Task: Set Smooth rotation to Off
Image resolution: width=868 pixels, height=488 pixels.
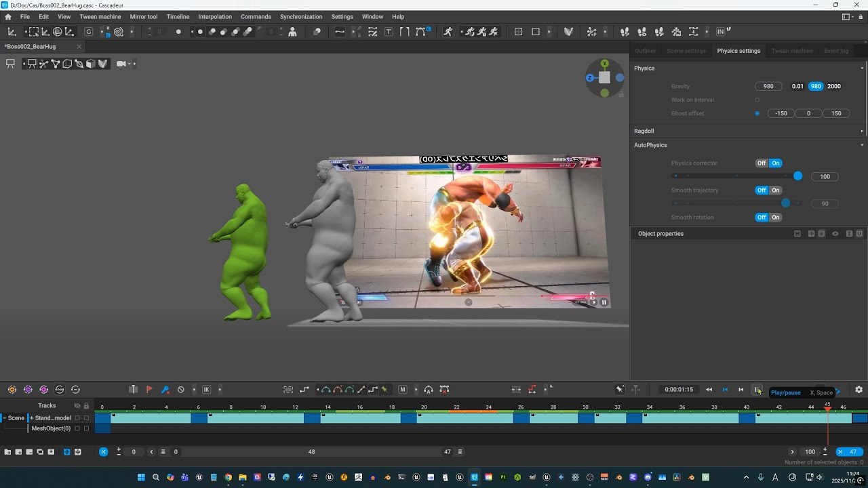Action: point(762,218)
